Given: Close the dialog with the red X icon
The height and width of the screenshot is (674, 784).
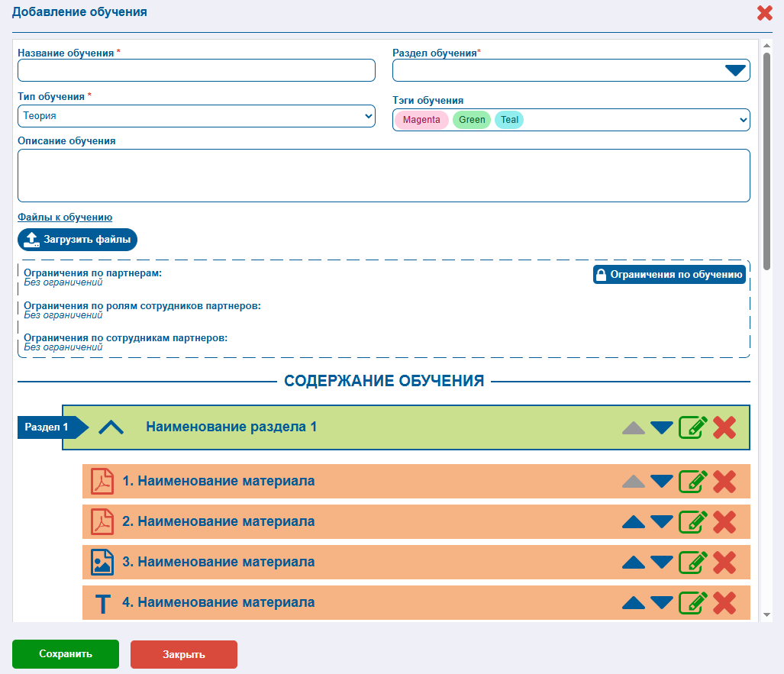Looking at the screenshot, I should [764, 12].
